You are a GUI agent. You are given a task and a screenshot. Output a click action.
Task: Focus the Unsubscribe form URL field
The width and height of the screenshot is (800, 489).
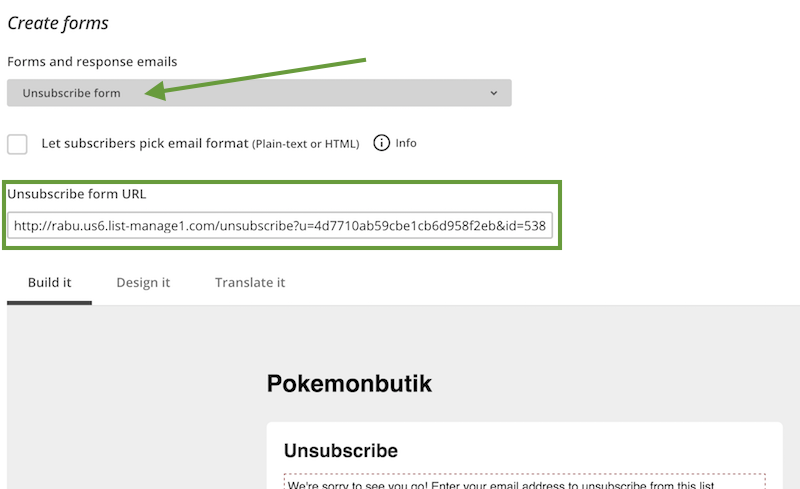click(x=280, y=226)
